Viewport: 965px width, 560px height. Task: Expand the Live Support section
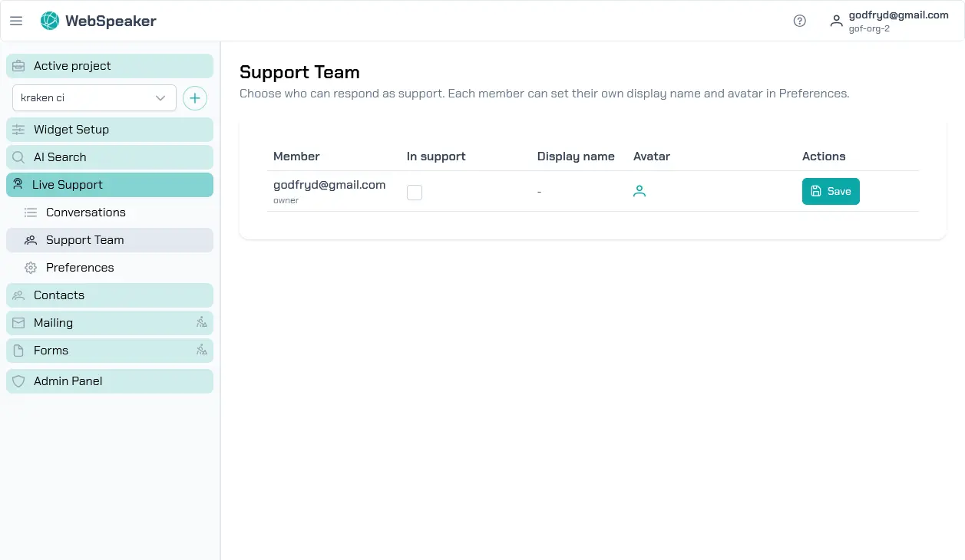click(x=68, y=184)
